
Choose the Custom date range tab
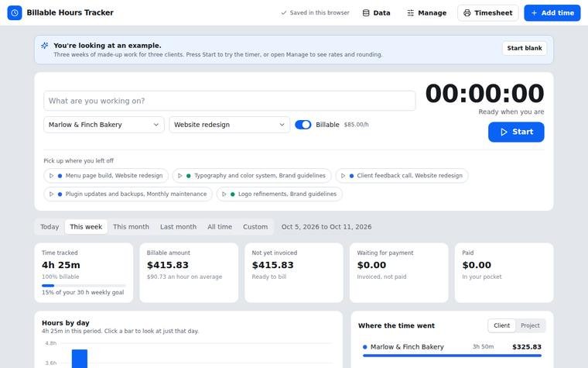255,227
